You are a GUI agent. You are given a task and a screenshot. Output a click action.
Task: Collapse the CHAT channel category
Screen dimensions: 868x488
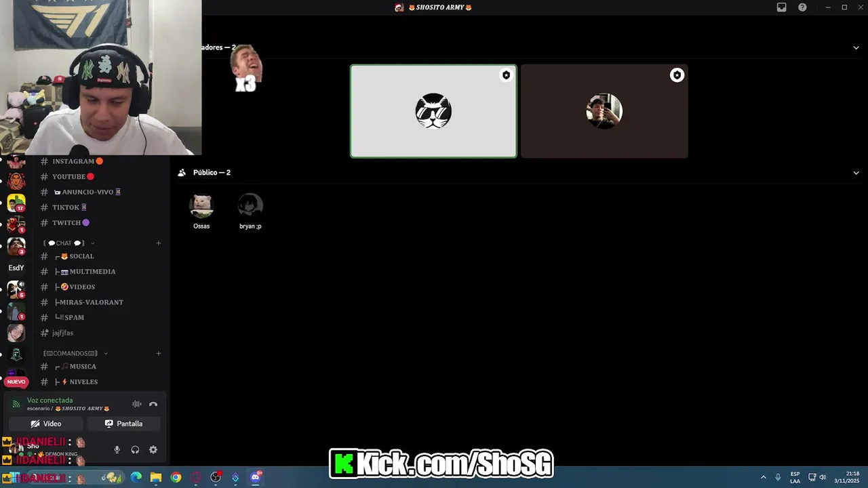point(68,243)
